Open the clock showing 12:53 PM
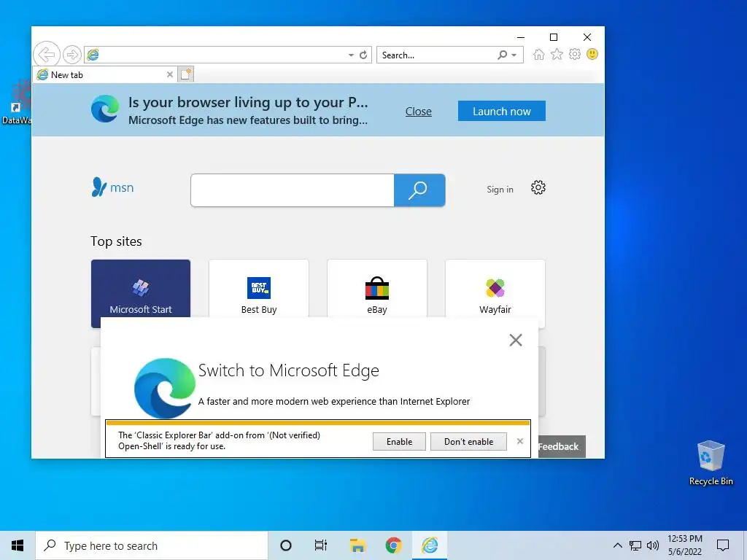The width and height of the screenshot is (747, 560). point(684,545)
